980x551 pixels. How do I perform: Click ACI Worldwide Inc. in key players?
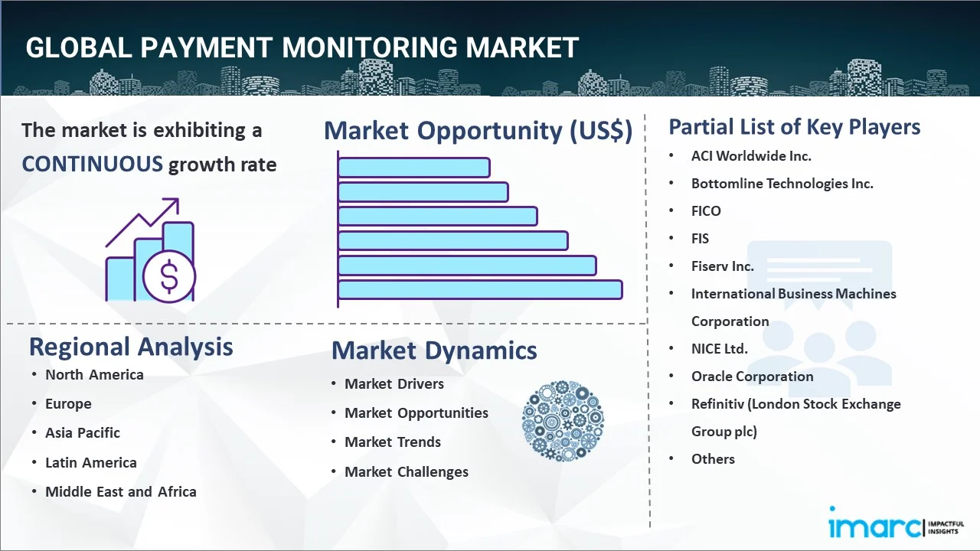point(751,155)
